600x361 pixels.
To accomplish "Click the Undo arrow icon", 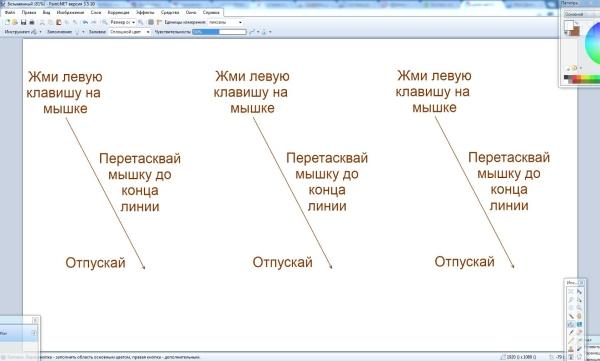I will pos(85,22).
